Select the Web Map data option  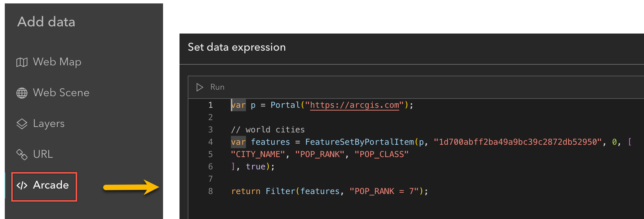pyautogui.click(x=57, y=62)
